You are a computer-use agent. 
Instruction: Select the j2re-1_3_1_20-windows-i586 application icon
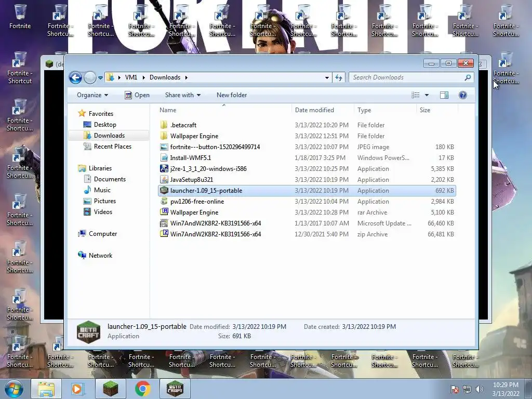point(164,169)
